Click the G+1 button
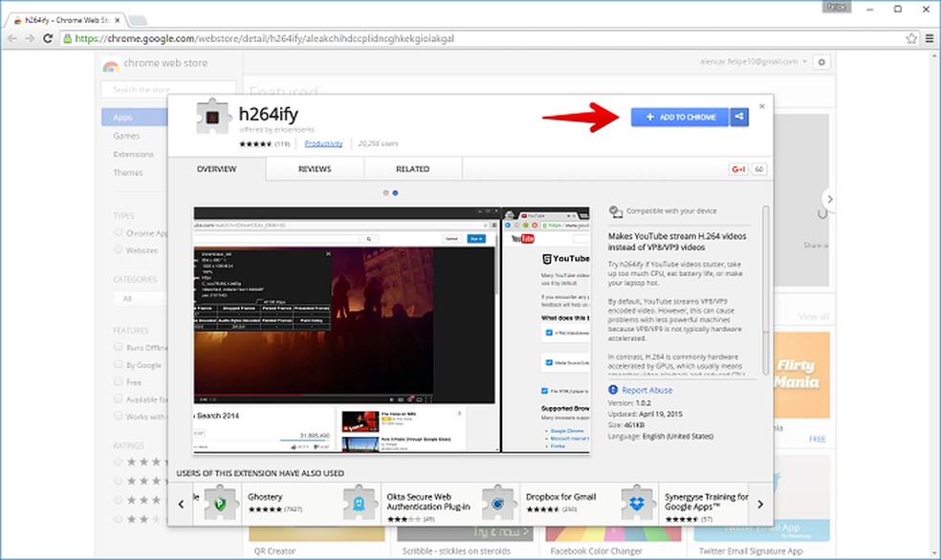 (x=738, y=169)
